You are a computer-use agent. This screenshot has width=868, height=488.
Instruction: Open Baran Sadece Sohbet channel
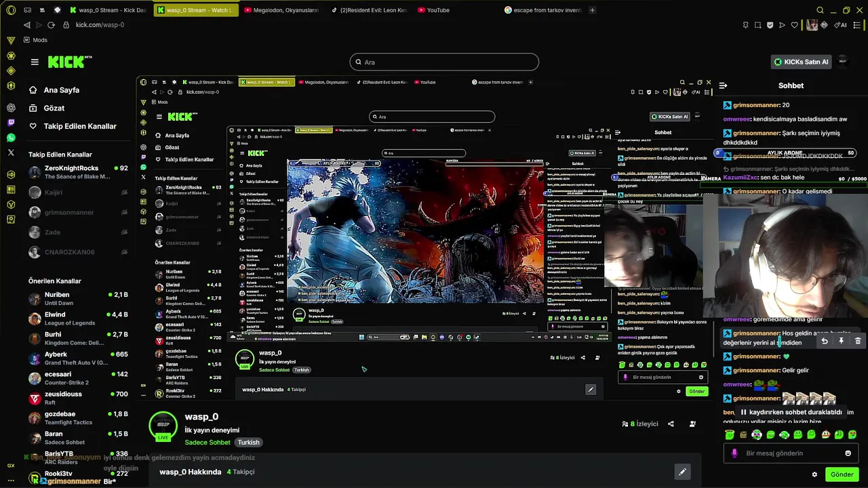click(x=78, y=438)
